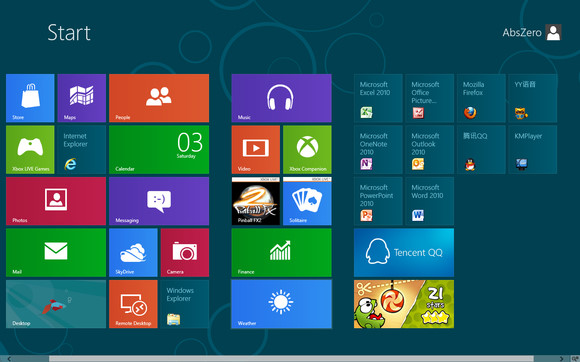The width and height of the screenshot is (580, 362).
Task: Launch the Camera tile
Action: [x=185, y=252]
